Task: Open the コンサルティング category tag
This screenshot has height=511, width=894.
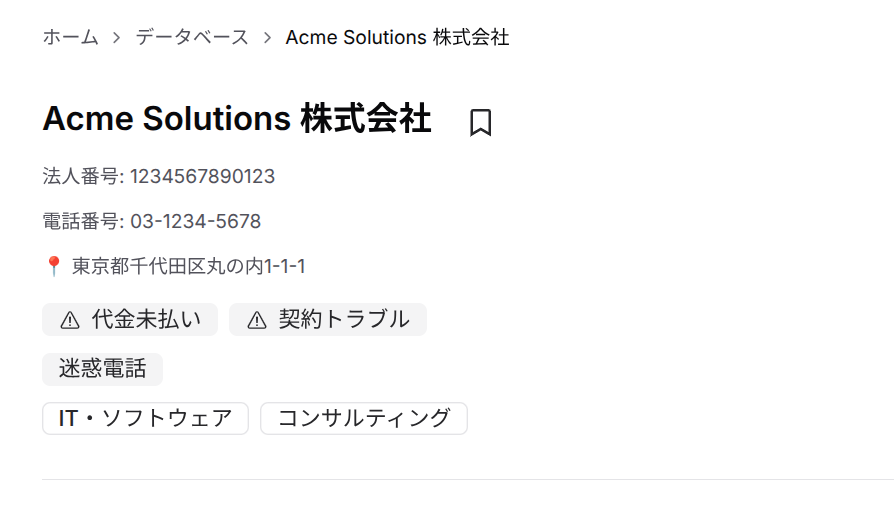Action: [364, 418]
